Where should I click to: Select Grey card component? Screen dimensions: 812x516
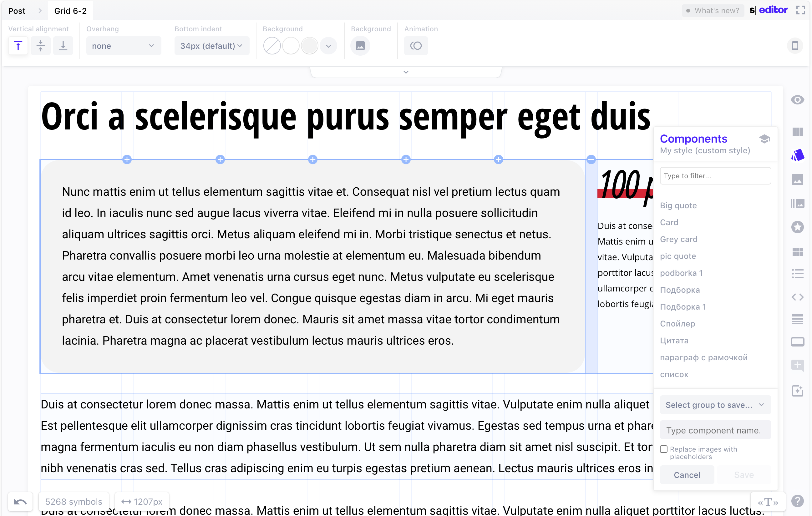click(x=678, y=239)
